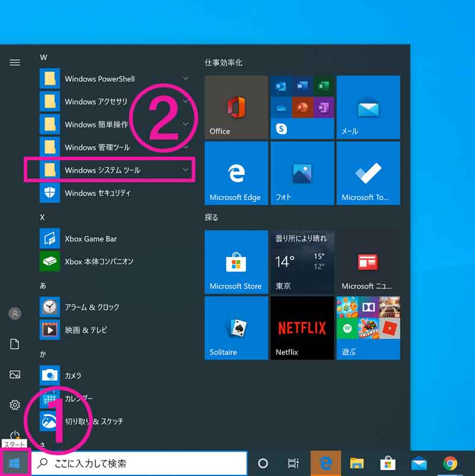Select アラーム & クロック in the app list
Viewport: 475px width, 476px height.
[91, 307]
